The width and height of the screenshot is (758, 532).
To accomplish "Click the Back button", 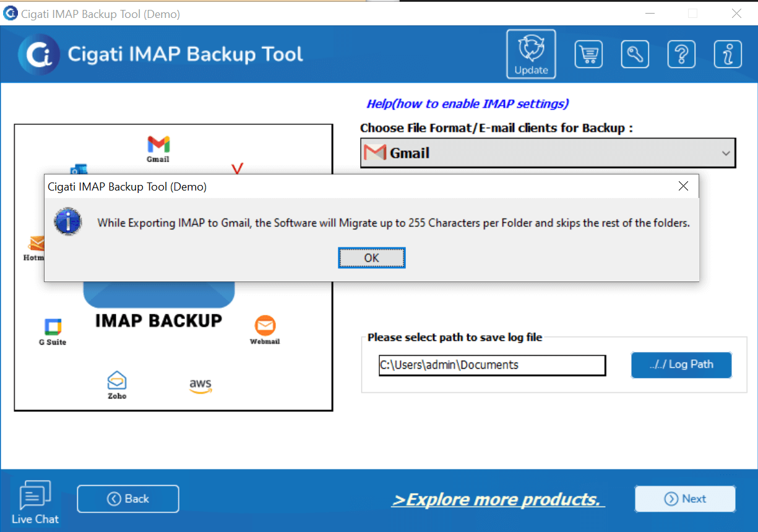I will pos(128,499).
